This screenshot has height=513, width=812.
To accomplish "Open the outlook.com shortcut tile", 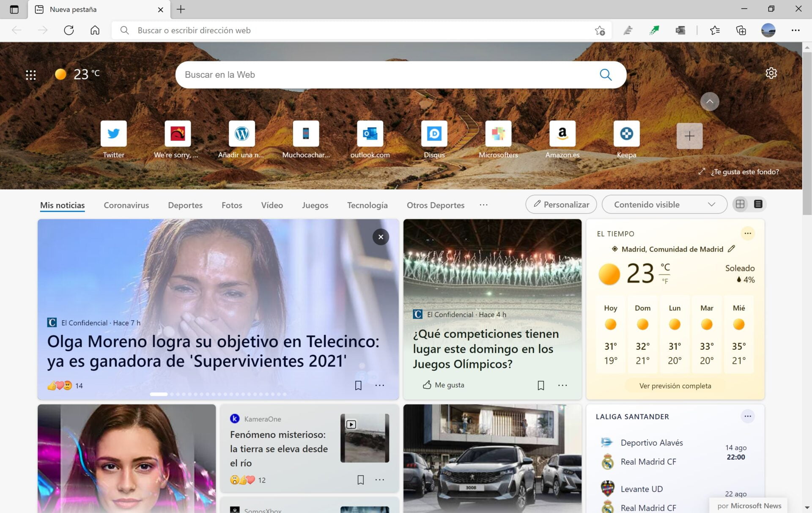I will pos(370,134).
